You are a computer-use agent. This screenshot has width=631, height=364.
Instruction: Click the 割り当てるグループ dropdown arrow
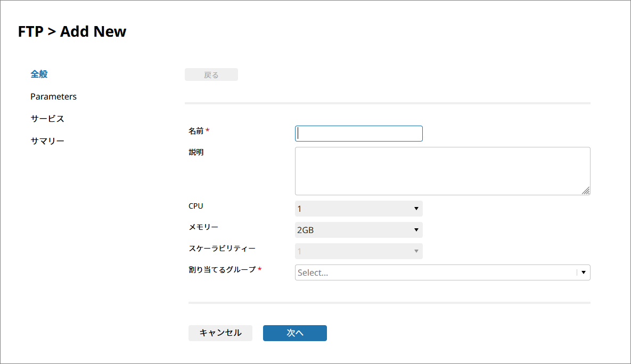[x=584, y=272]
